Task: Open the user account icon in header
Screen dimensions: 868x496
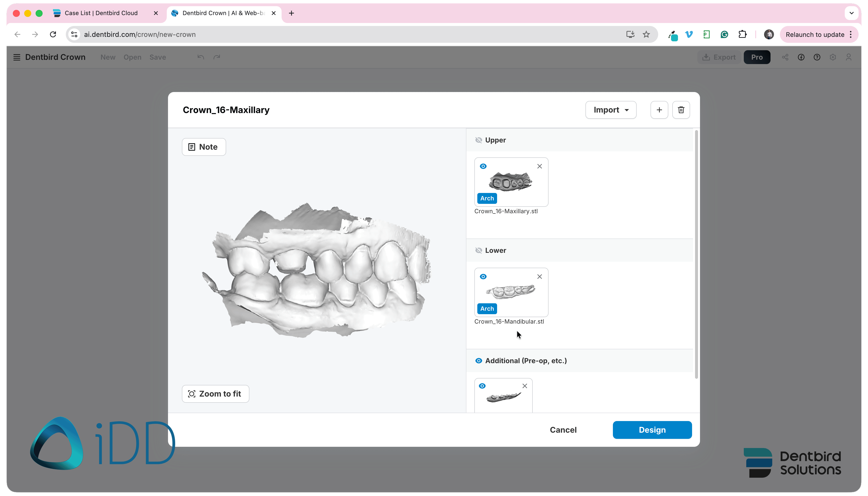Action: (849, 57)
